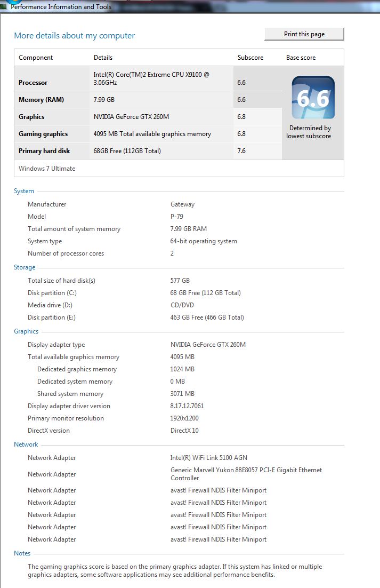This screenshot has height=588, width=380.
Task: Click the Details column header
Action: [x=103, y=58]
